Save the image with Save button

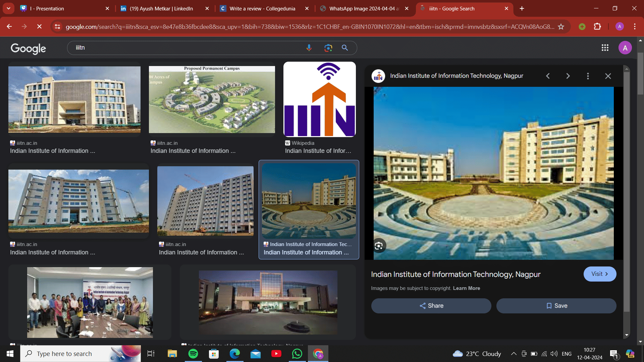556,306
